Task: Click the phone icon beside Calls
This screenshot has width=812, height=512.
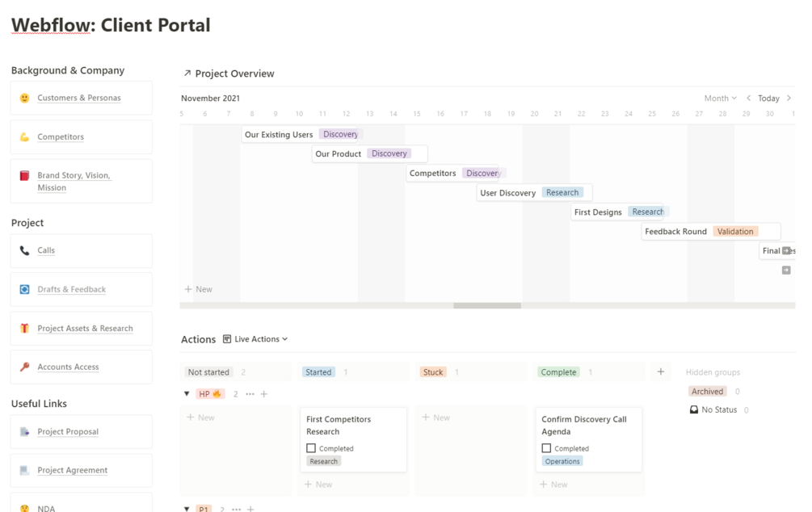Action: [24, 250]
